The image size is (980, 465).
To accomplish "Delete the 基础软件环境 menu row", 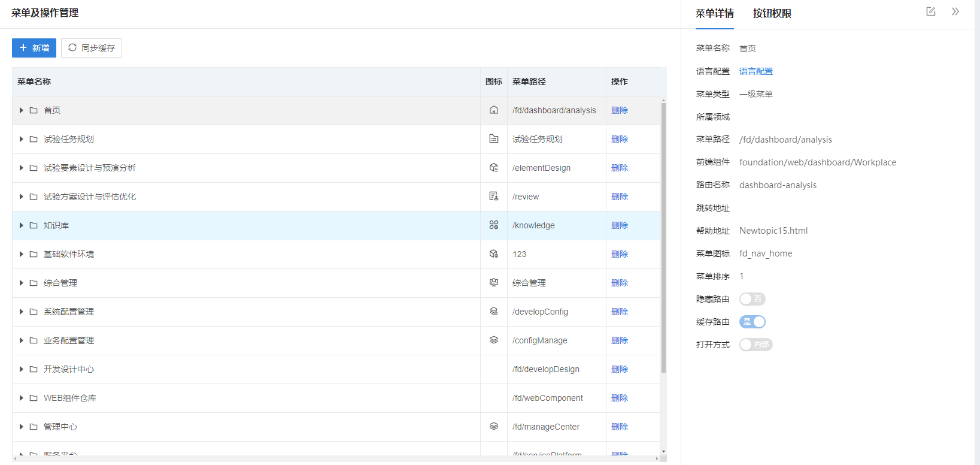I will tap(620, 254).
